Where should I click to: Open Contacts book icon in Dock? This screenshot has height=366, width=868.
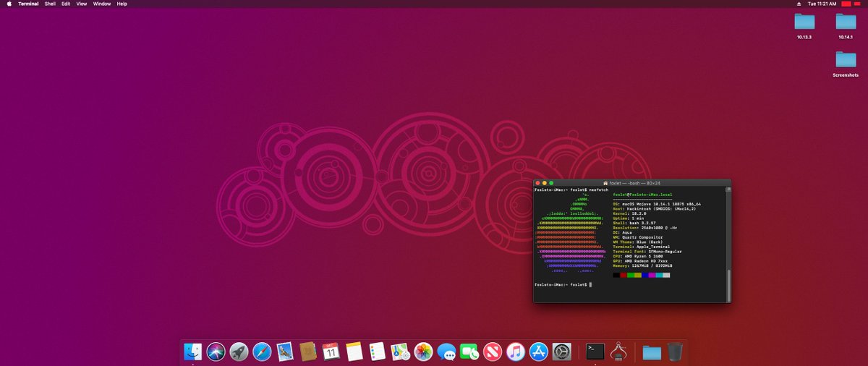[x=308, y=352]
